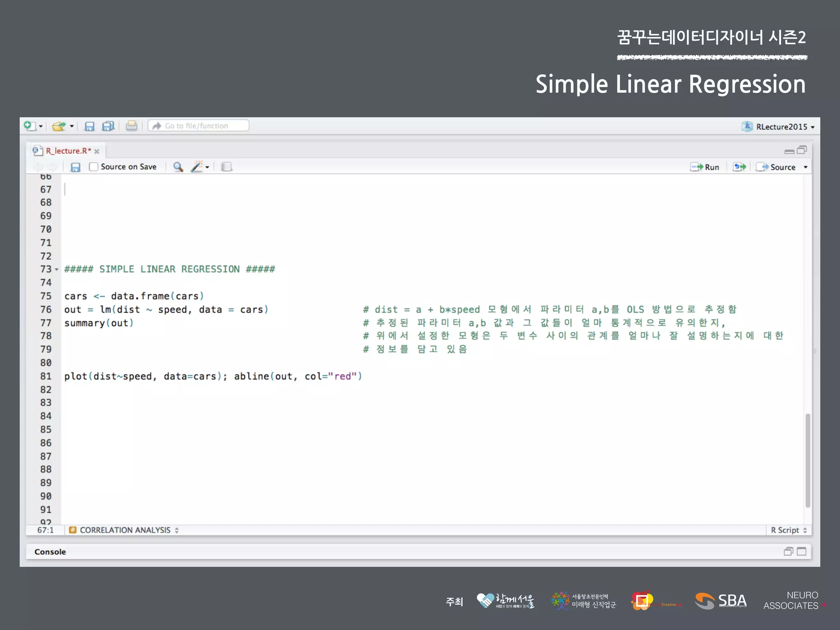This screenshot has height=630, width=840.
Task: Open the CORRELATION ANALYSIS section navigator
Action: 125,530
